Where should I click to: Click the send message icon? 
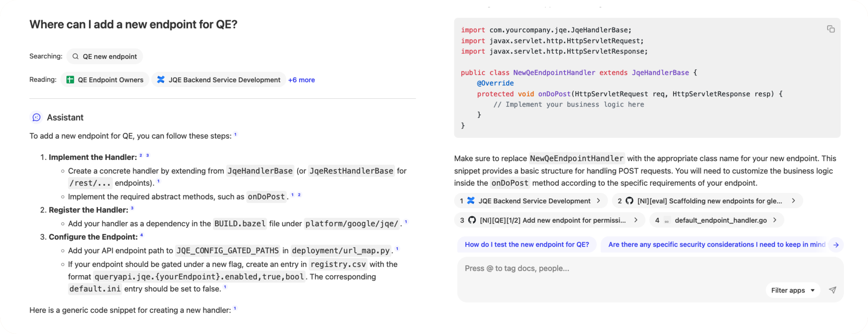coord(833,290)
